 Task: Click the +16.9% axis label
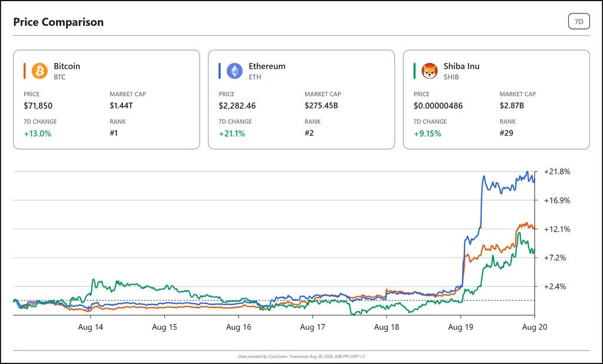557,200
